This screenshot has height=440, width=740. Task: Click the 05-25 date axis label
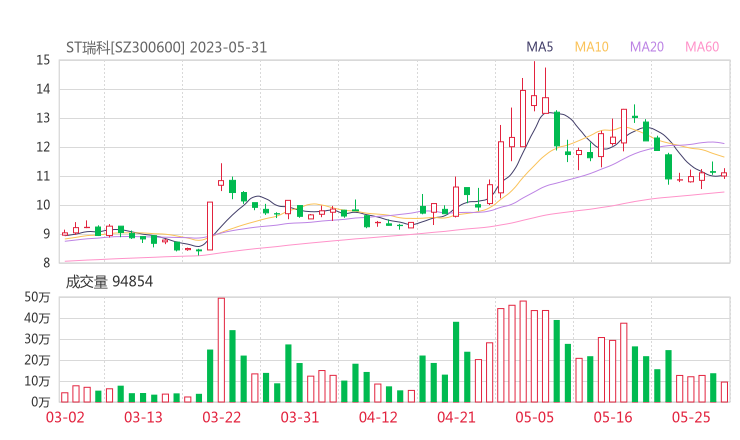691,417
